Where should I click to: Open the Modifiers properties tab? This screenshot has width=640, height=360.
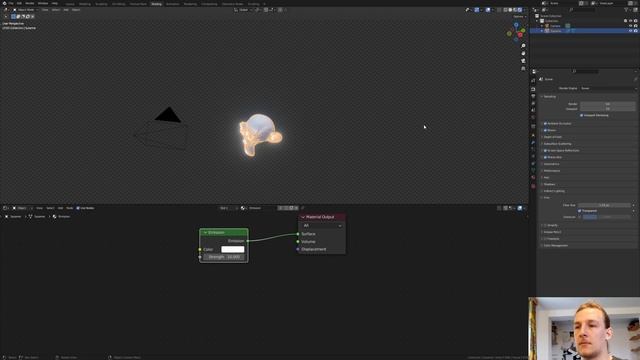tap(533, 142)
